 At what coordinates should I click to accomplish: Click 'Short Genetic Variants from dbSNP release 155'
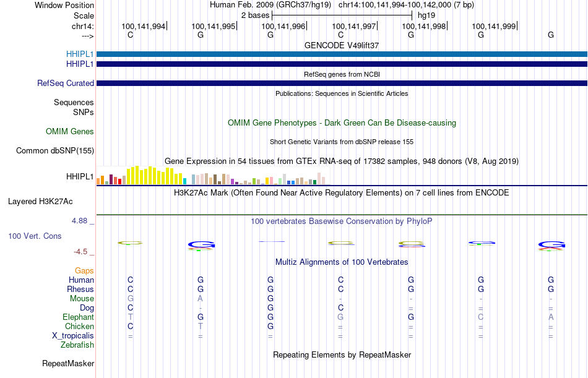tap(342, 142)
